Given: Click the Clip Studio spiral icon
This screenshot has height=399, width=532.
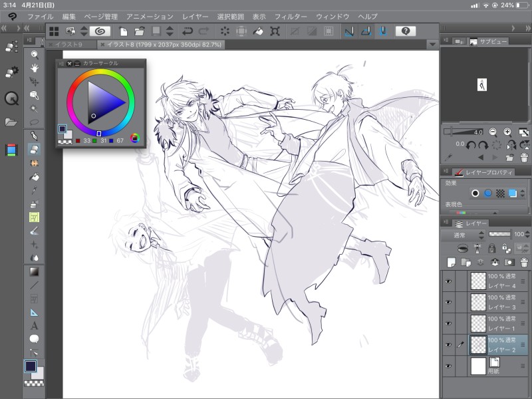Looking at the screenshot, I should point(100,31).
